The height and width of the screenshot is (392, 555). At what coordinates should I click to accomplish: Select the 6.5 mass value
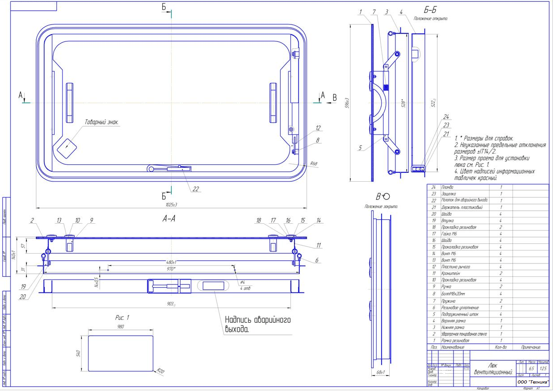[x=531, y=369]
